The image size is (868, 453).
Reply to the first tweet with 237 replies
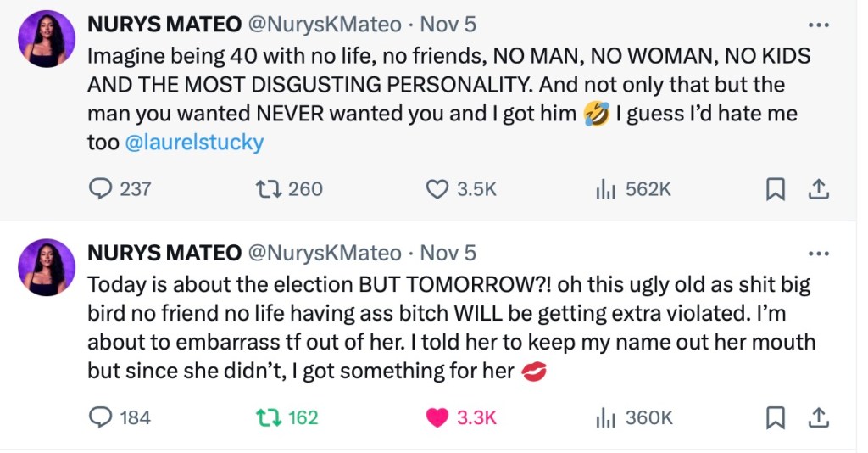coord(101,188)
